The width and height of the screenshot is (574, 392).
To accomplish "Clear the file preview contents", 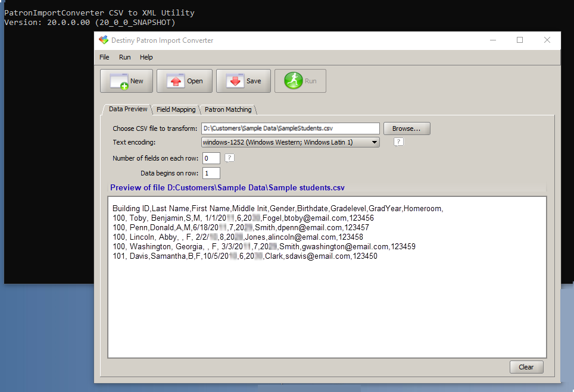I will click(x=526, y=366).
